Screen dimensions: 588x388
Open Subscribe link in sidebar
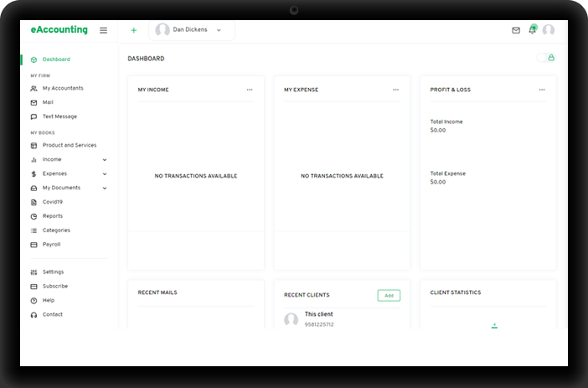55,287
